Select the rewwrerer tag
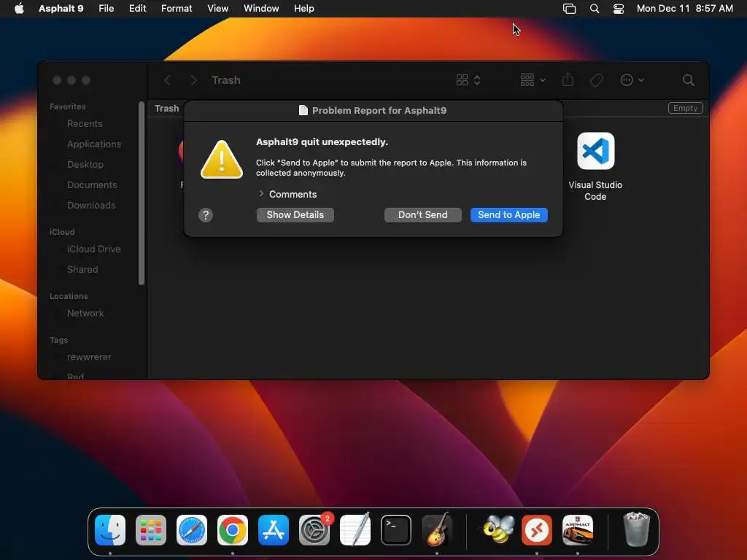The width and height of the screenshot is (747, 560). [x=88, y=357]
